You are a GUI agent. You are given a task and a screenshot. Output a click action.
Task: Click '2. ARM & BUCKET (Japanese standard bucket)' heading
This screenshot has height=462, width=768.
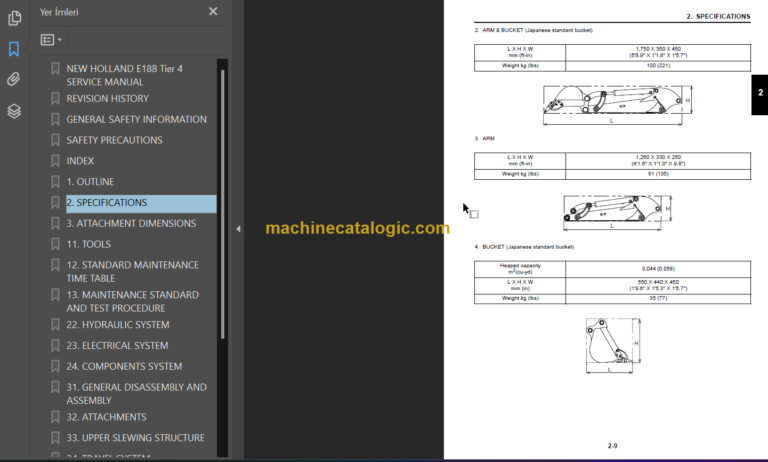coord(533,30)
